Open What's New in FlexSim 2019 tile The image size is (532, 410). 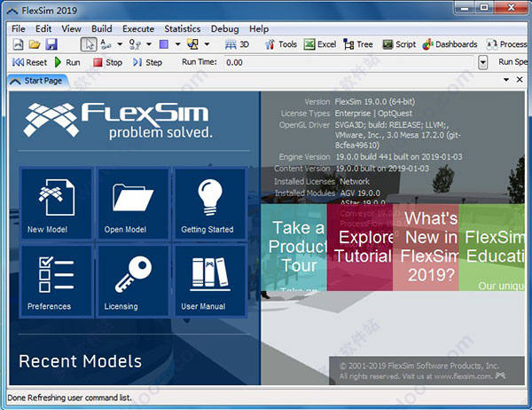(426, 248)
